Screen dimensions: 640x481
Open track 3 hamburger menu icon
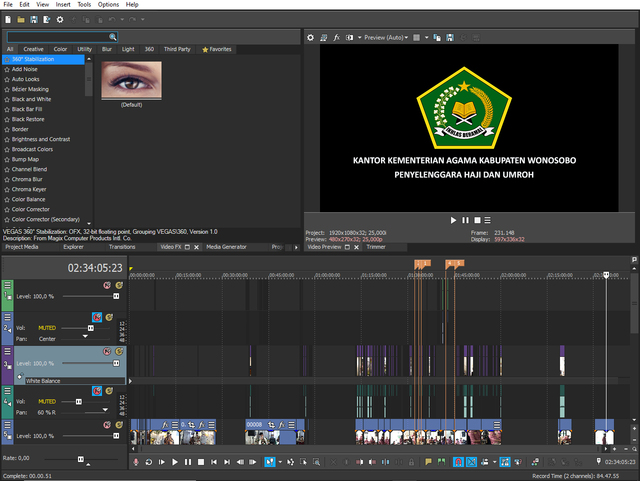pyautogui.click(x=7, y=352)
